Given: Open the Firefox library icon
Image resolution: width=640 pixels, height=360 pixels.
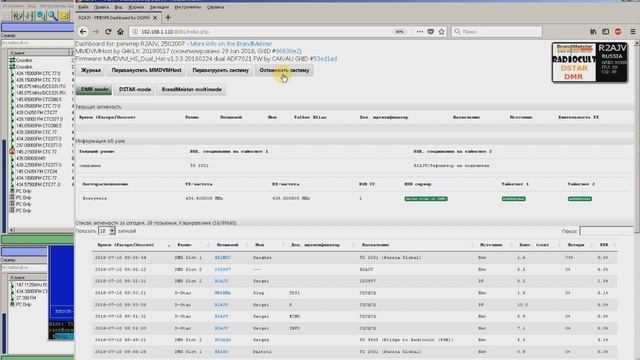Looking at the screenshot, I should (x=593, y=31).
